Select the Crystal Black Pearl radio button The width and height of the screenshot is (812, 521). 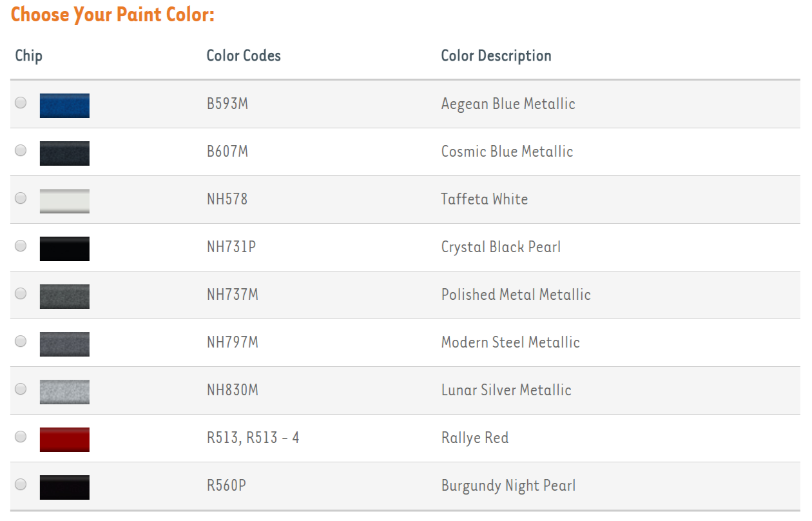point(21,246)
